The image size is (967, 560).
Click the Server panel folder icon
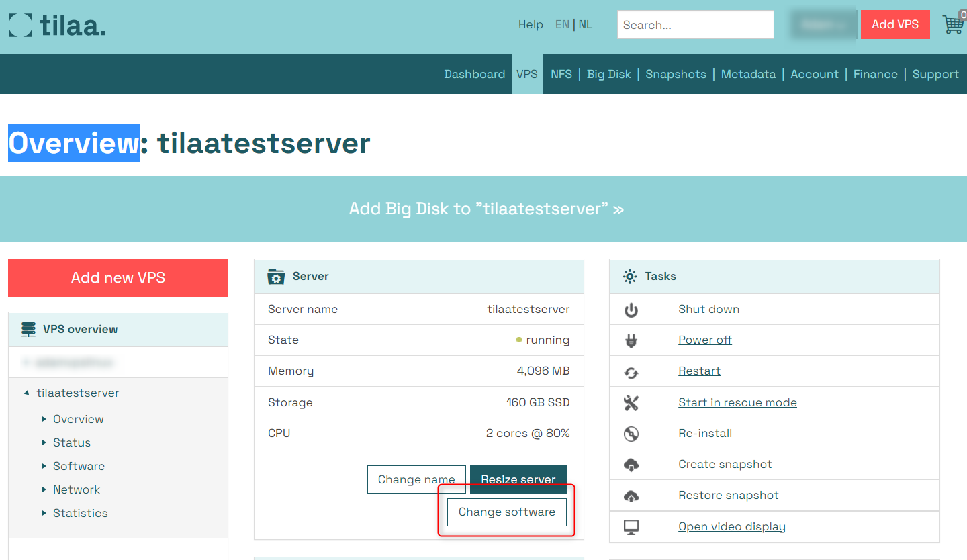click(275, 277)
